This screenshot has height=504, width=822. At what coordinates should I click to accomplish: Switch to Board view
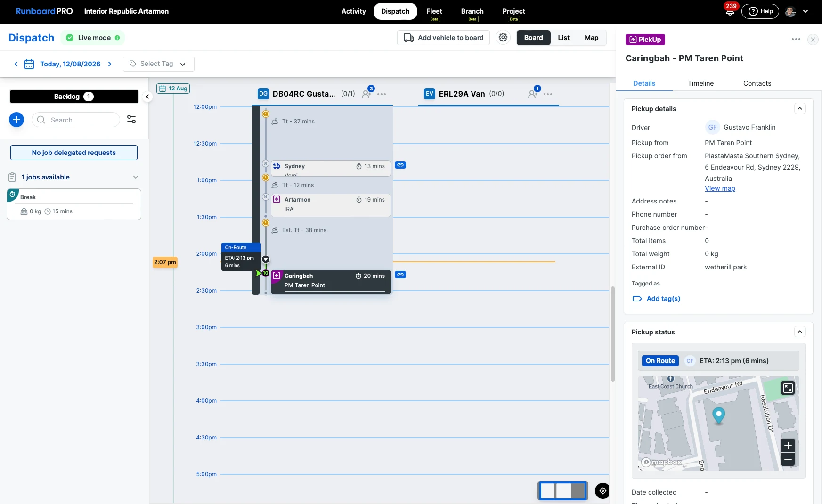tap(533, 38)
